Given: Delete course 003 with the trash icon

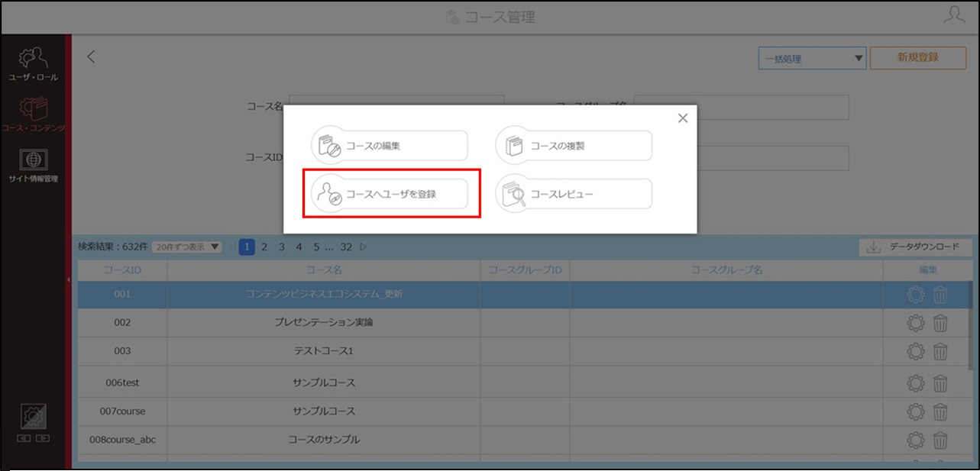Looking at the screenshot, I should click(940, 351).
